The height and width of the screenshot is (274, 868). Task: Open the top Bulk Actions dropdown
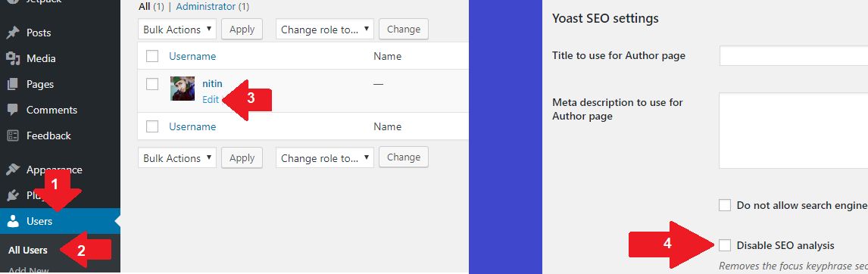coord(177,30)
